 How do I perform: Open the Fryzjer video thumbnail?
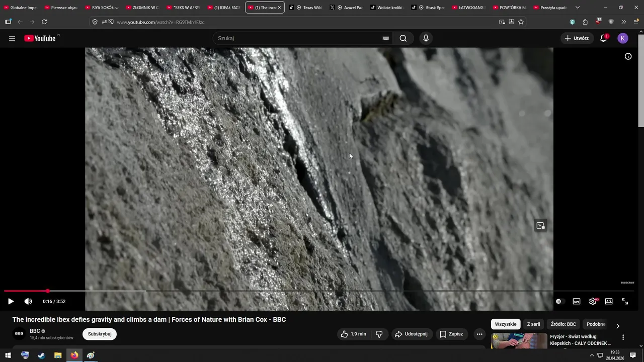[x=519, y=341]
